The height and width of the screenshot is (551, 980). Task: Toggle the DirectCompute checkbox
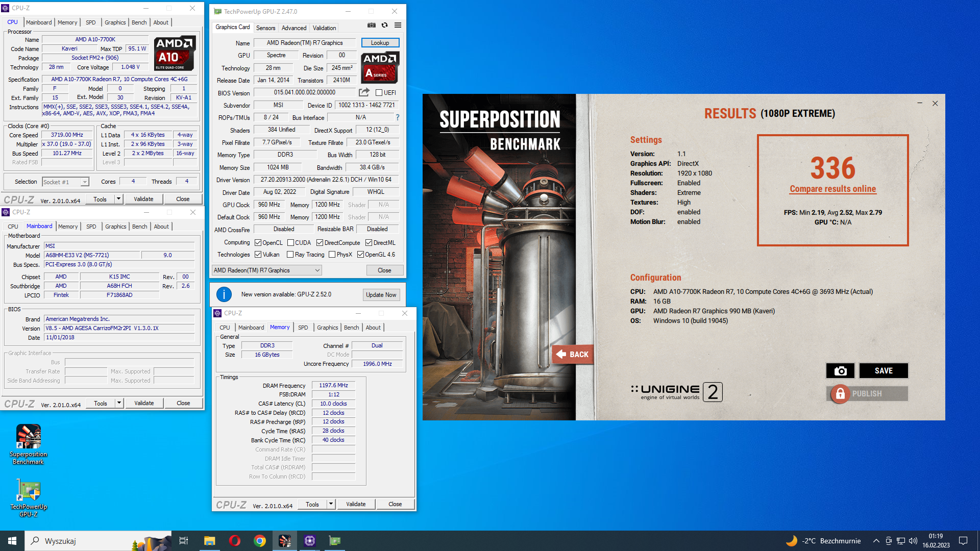point(320,243)
